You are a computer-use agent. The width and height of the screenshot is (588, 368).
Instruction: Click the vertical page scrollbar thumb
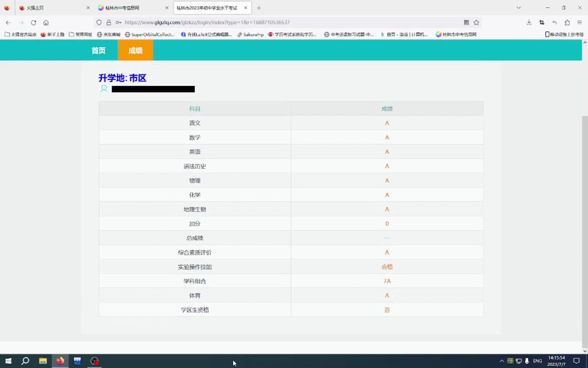(585, 232)
